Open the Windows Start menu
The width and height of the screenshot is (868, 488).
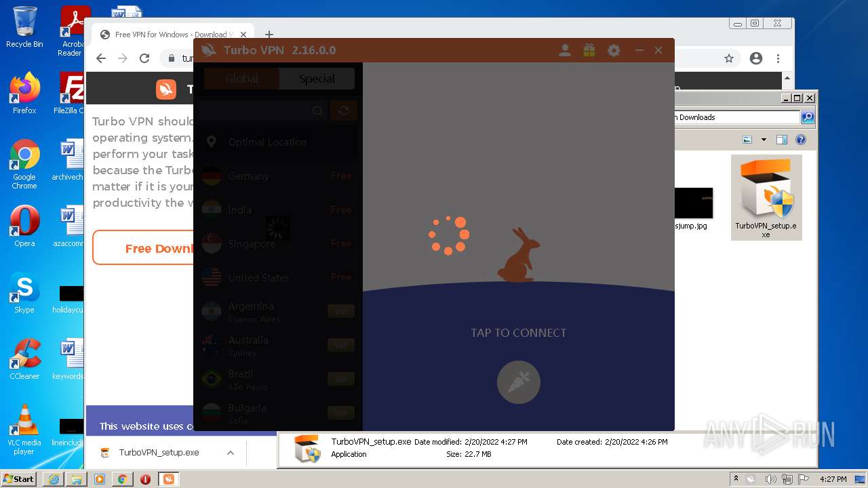18,479
